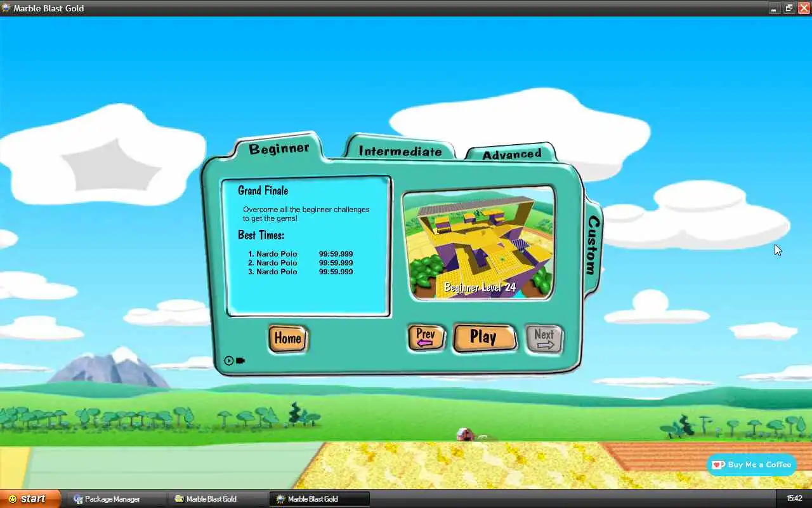Click the Grand Finale level preview image
The height and width of the screenshot is (508, 812).
point(479,243)
